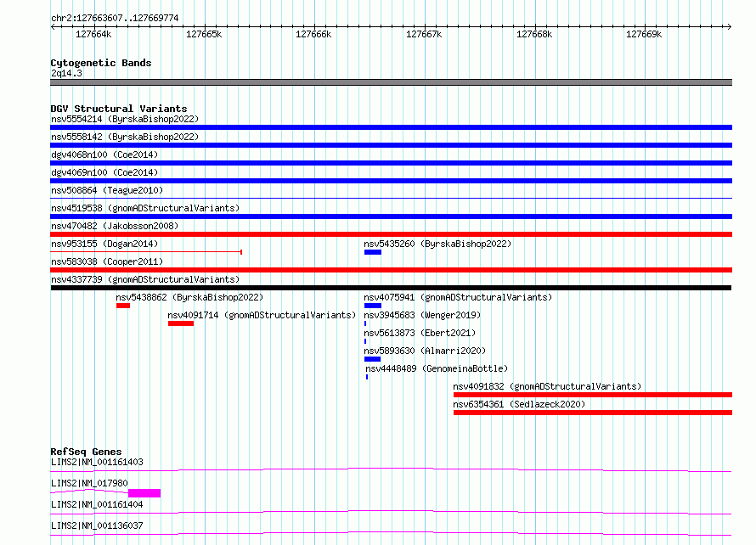The height and width of the screenshot is (545, 756).
Task: Click the nsv6354361 (Sedlazeck2020) label
Action: click(x=519, y=404)
